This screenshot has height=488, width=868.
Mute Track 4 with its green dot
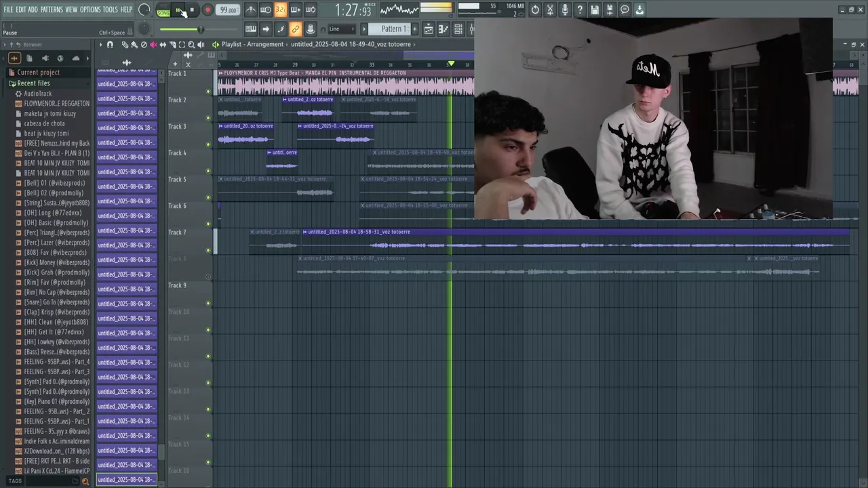pos(208,171)
